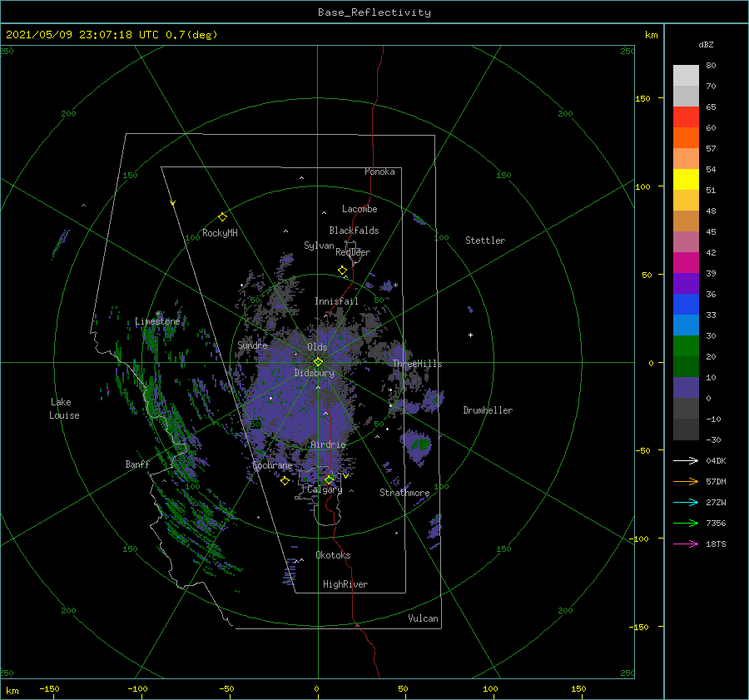Select the red 65-60 dBZ legend swatch
This screenshot has width=749, height=700.
click(x=686, y=117)
